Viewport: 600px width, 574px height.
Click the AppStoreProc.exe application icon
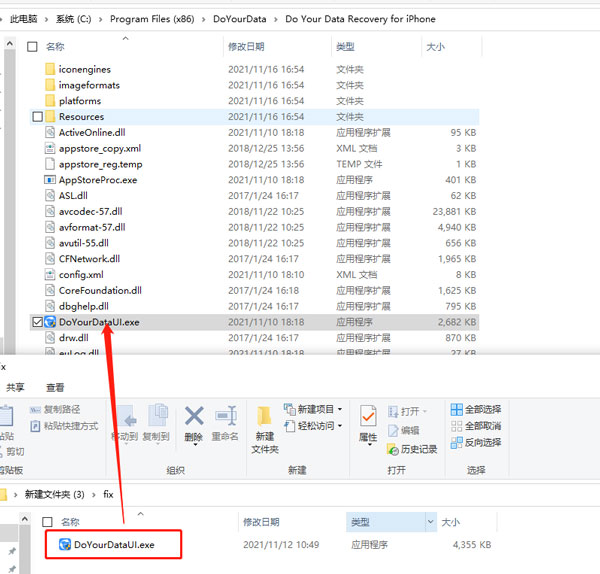[50, 180]
